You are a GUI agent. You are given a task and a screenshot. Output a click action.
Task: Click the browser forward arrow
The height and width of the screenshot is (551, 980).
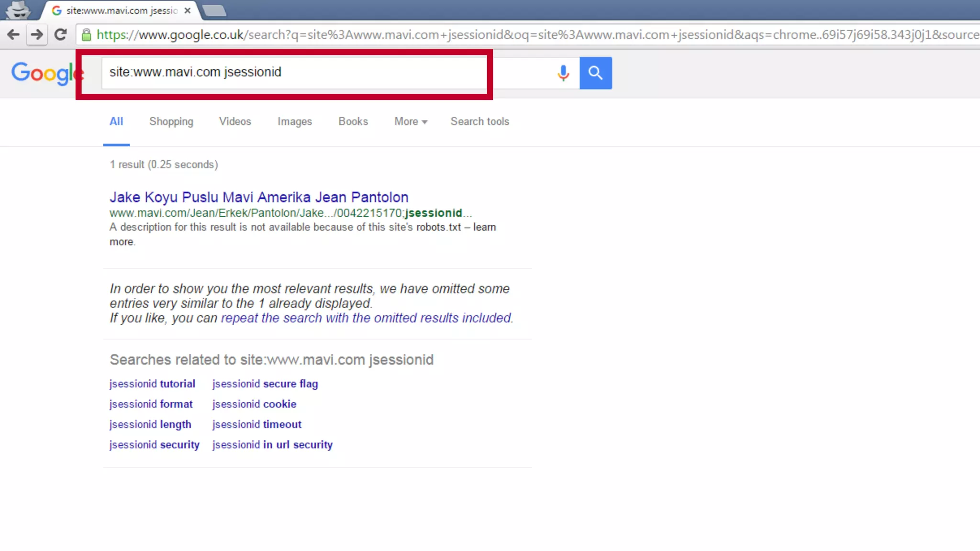coord(36,34)
